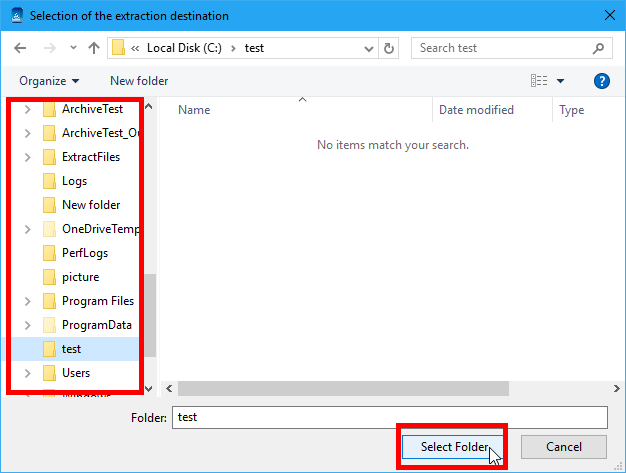The height and width of the screenshot is (473, 626).
Task: Select the Logs folder icon
Action: click(x=49, y=181)
